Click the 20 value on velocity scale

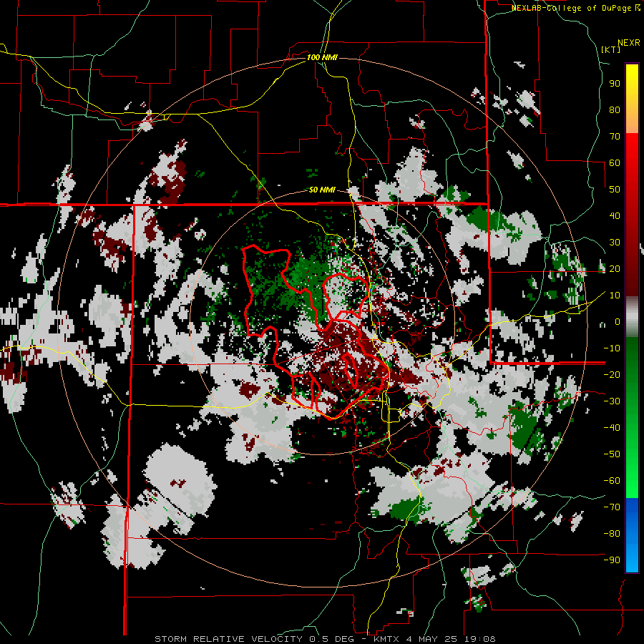pyautogui.click(x=615, y=268)
